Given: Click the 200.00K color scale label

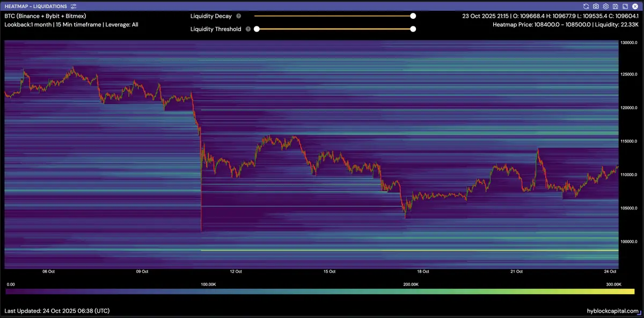Looking at the screenshot, I should (411, 284).
